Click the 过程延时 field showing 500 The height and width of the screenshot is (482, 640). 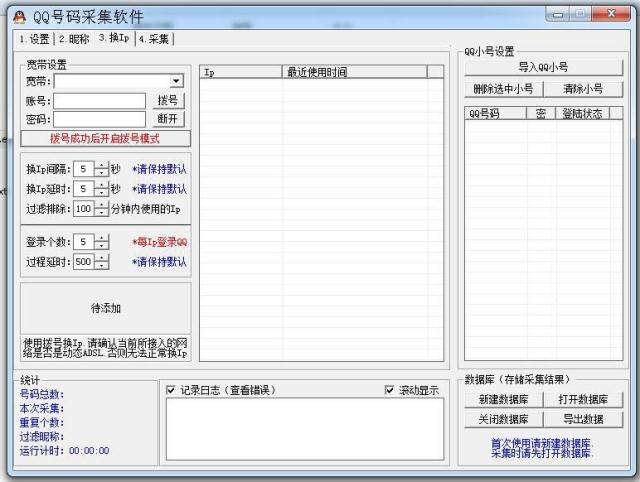click(84, 262)
